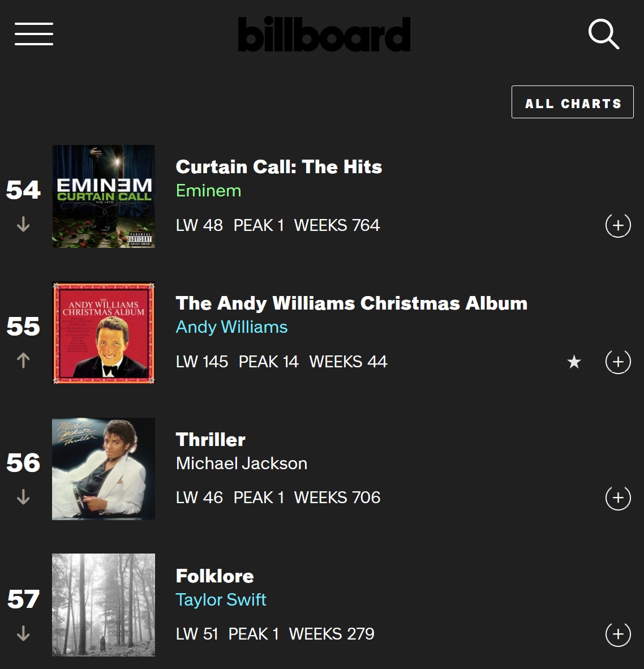Click the Folklore album cover

(104, 605)
